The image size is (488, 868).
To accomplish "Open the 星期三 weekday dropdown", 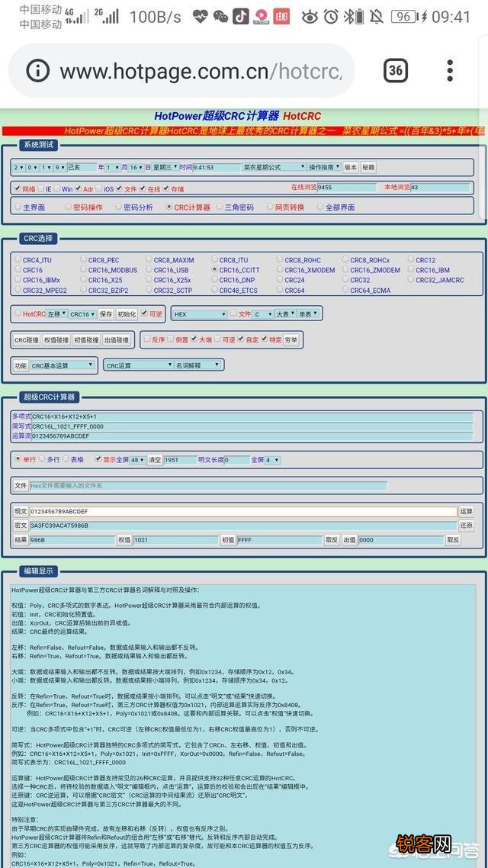I will click(165, 167).
